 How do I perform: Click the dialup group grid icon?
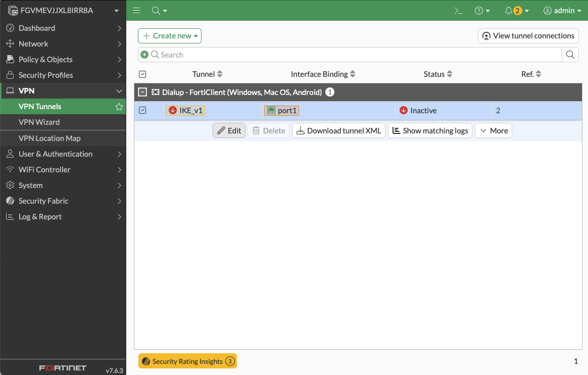click(x=155, y=92)
